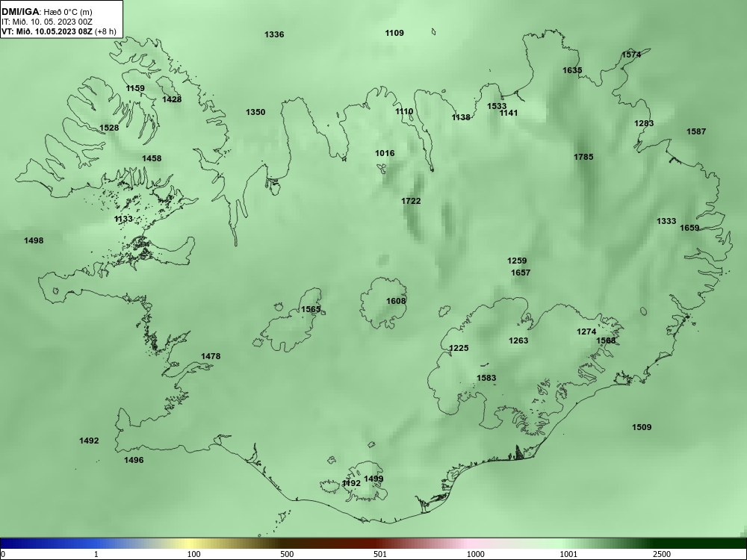This screenshot has height=560, width=747.
Task: Select the initial time line 'IT: Mið. 10. 05. 2023 00Z'
Action: click(46, 22)
